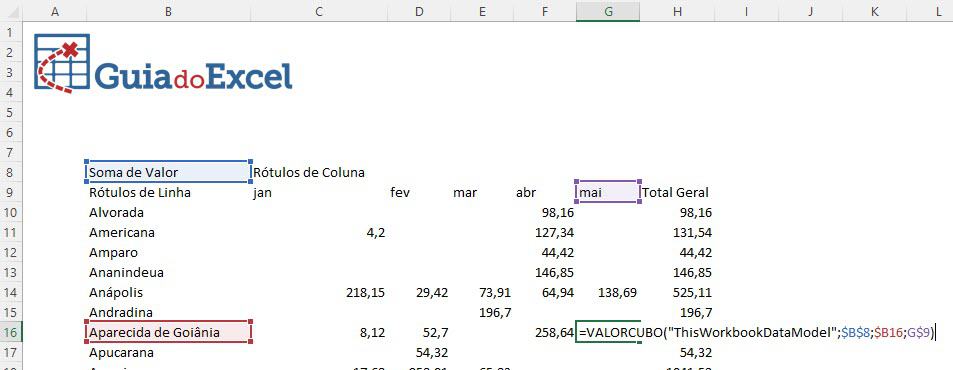Click the 'Aparecida de Goiânia' cell
Image resolution: width=953 pixels, height=370 pixels.
(168, 332)
